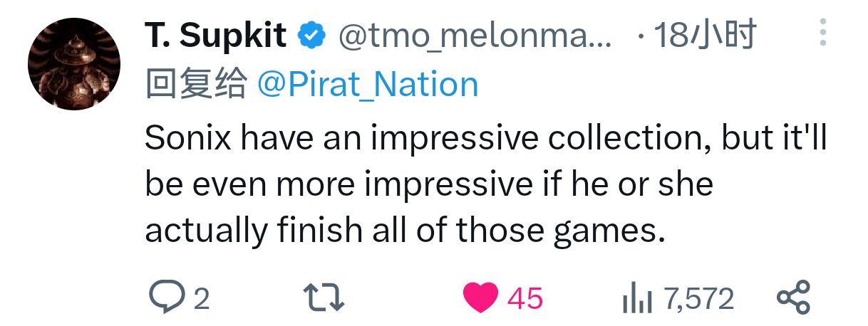Click the 18小时 timestamp

click(x=705, y=36)
